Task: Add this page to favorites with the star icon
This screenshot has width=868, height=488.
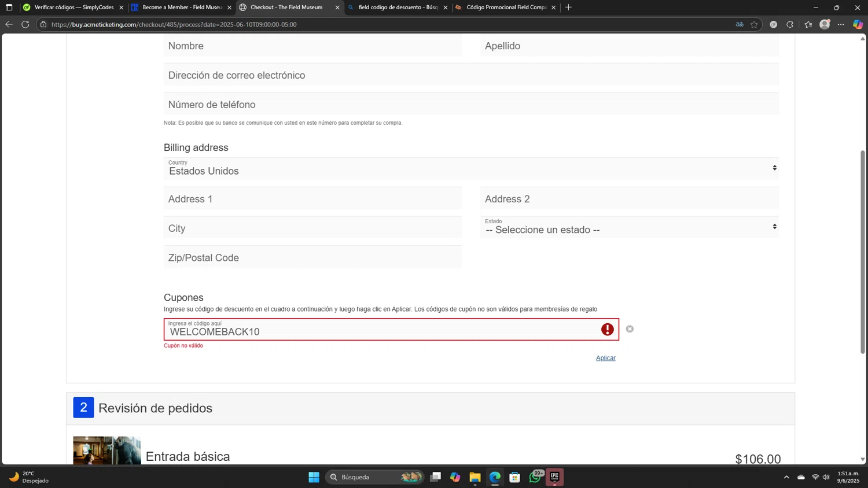Action: coord(754,24)
